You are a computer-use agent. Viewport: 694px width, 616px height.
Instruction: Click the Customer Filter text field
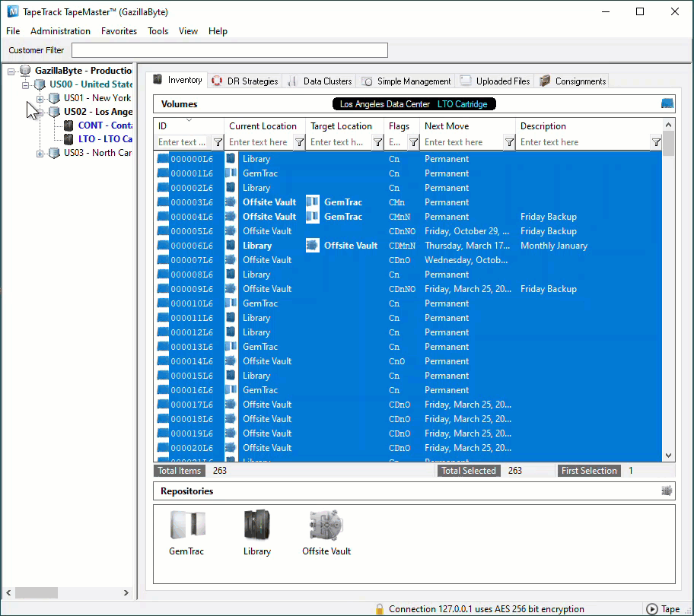230,50
